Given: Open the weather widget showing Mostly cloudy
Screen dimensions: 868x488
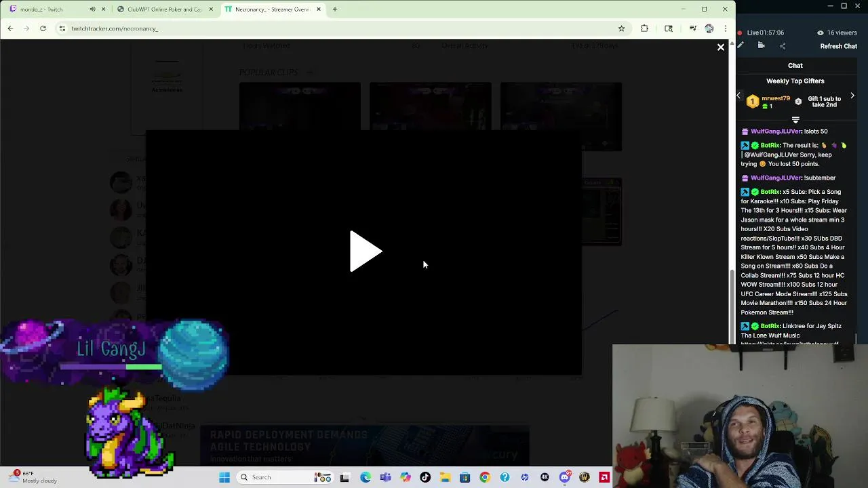Looking at the screenshot, I should pos(34,477).
